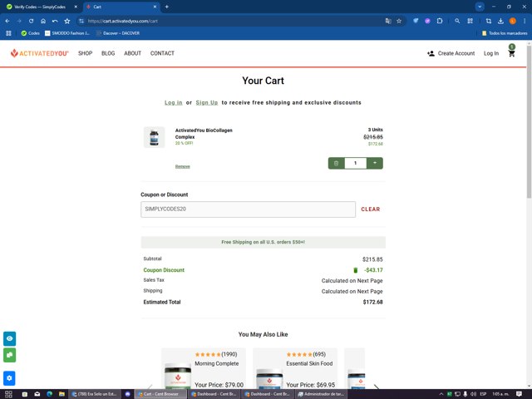Open site info icon in address bar
The width and height of the screenshot is (532, 399).
[81, 21]
